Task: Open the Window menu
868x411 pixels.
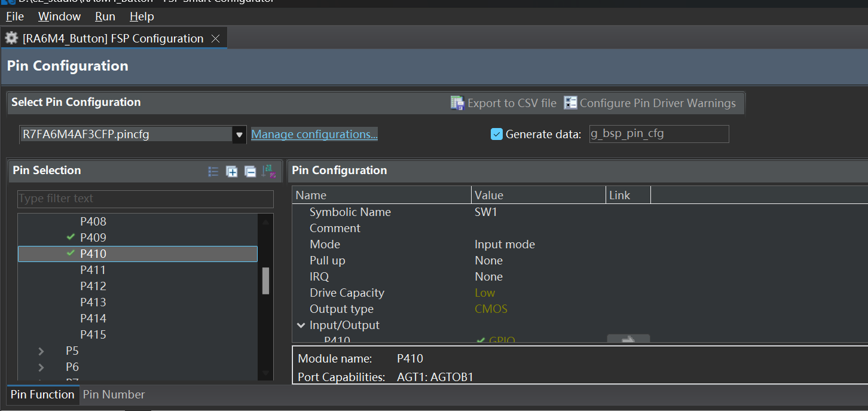Action: pos(59,16)
